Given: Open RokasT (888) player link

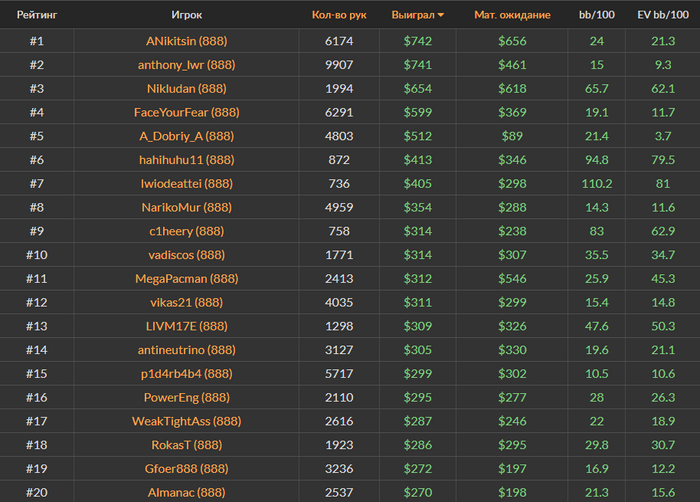Looking at the screenshot, I should 187,445.
